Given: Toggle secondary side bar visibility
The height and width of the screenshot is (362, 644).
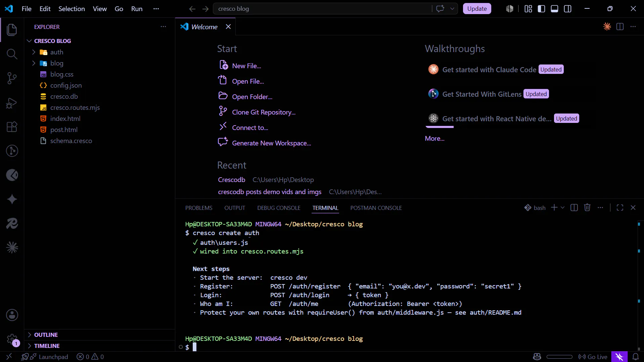Looking at the screenshot, I should (567, 9).
